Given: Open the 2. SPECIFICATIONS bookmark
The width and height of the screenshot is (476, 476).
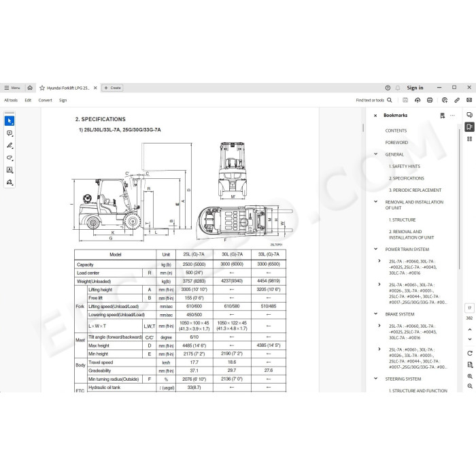Looking at the screenshot, I should point(407,178).
